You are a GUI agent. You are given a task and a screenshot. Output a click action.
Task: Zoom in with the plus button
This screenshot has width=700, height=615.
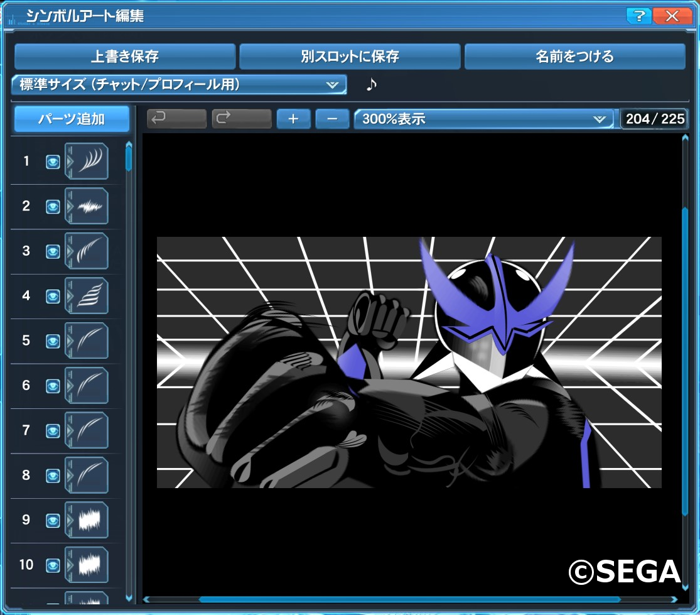[293, 119]
